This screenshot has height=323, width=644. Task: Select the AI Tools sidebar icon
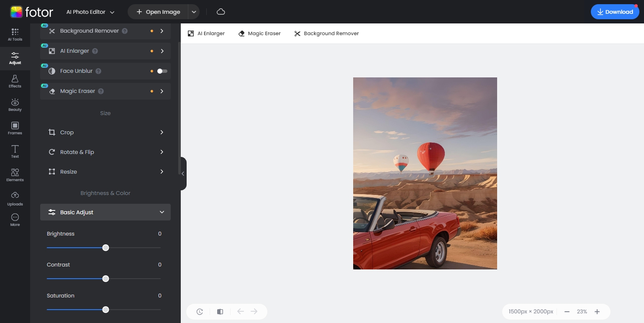[x=15, y=34]
